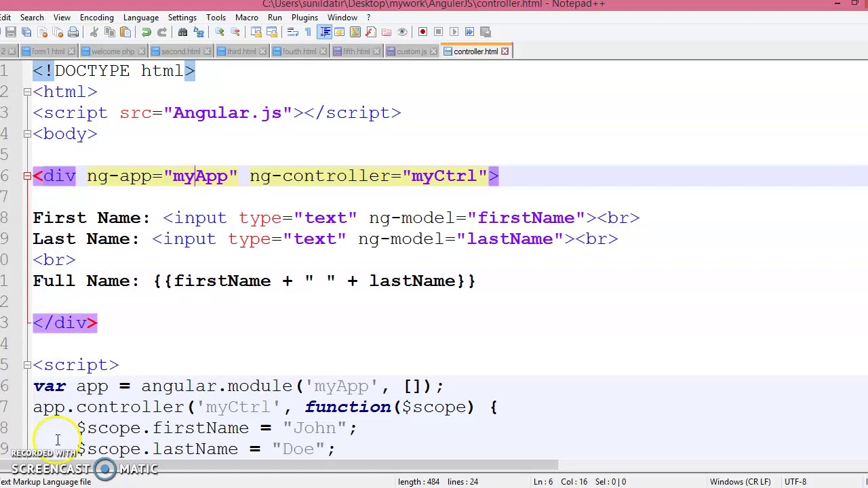The width and height of the screenshot is (868, 488).
Task: Open the Run menu
Action: click(x=275, y=18)
